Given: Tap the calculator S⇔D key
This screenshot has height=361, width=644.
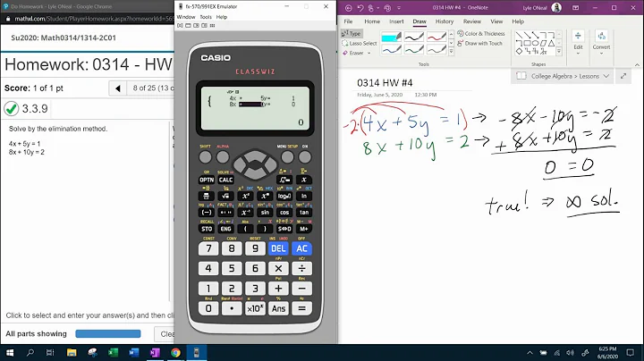Looking at the screenshot, I should 284,229.
